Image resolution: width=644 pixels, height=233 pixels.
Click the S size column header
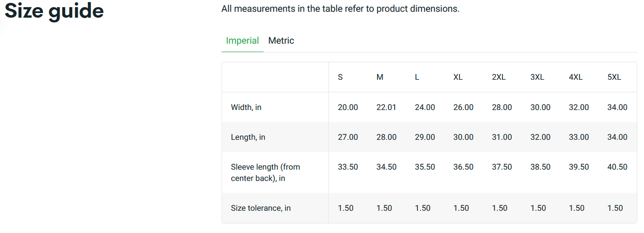[x=340, y=77]
